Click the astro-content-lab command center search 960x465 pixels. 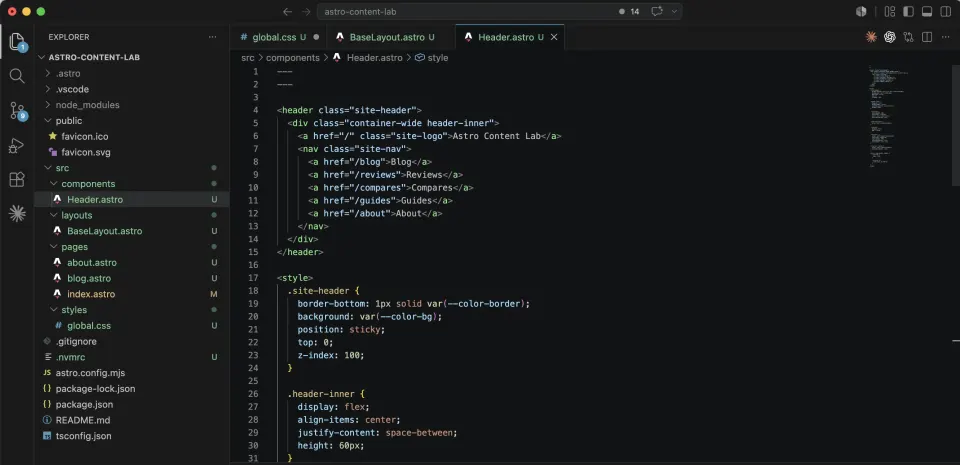pyautogui.click(x=499, y=12)
